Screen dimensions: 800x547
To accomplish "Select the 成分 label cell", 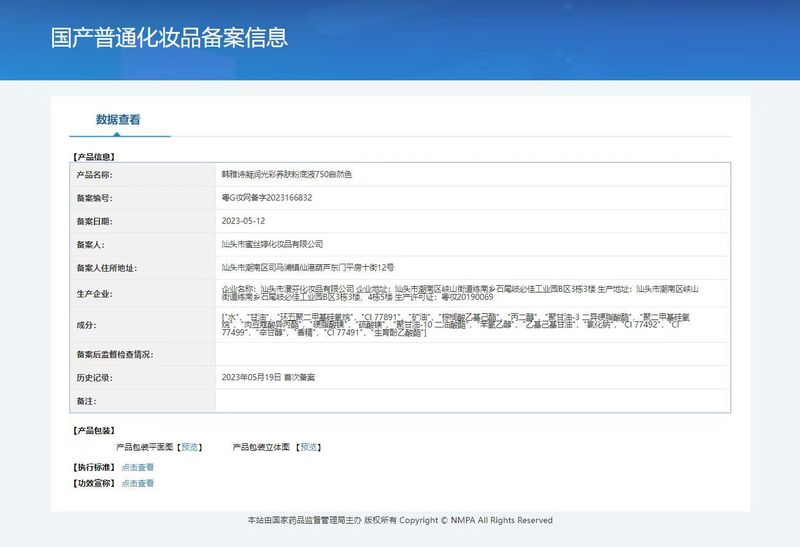I will coord(143,325).
